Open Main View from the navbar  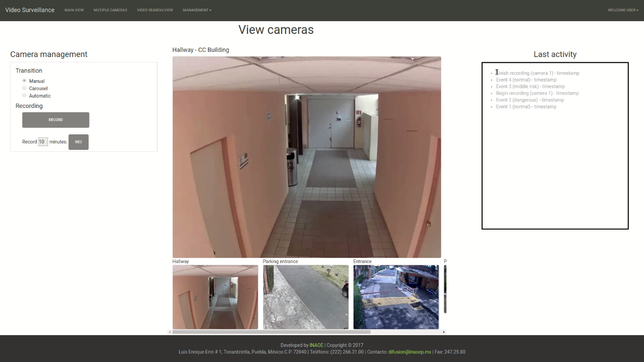(x=74, y=10)
